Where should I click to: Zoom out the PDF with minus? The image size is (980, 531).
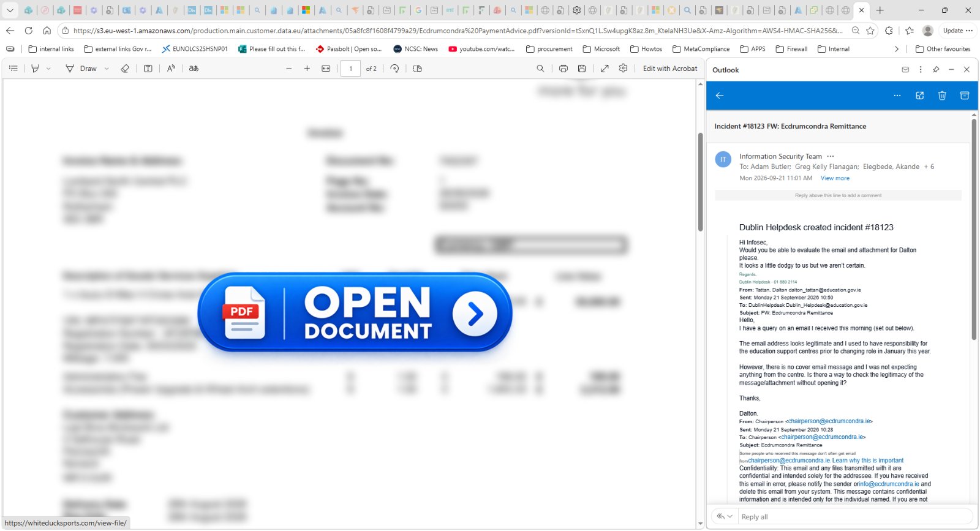(288, 69)
